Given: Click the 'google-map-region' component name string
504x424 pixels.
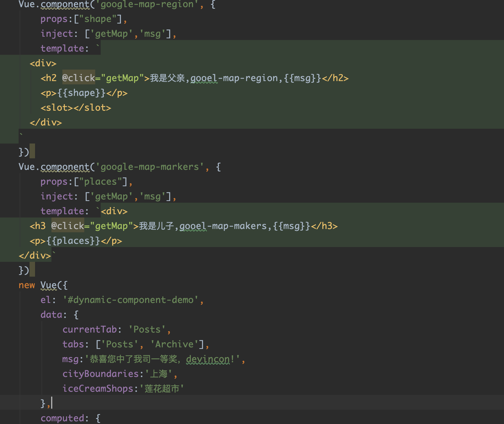Looking at the screenshot, I should coord(147,4).
